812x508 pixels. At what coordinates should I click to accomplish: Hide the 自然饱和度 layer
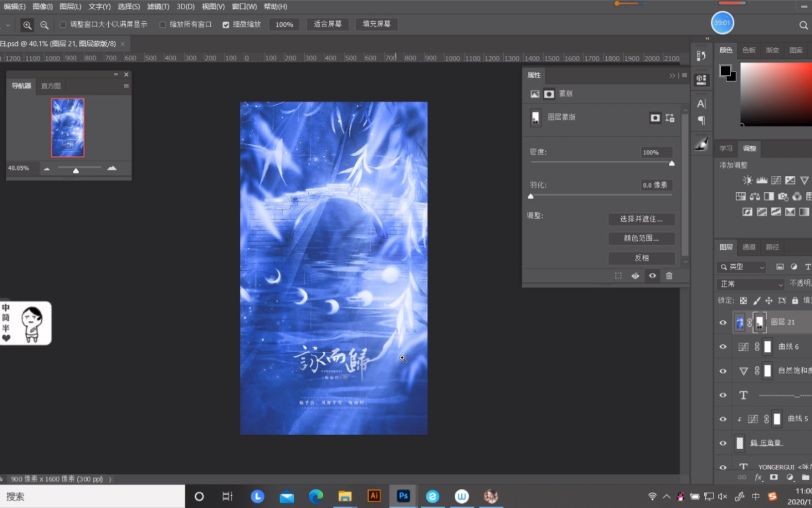pyautogui.click(x=723, y=371)
